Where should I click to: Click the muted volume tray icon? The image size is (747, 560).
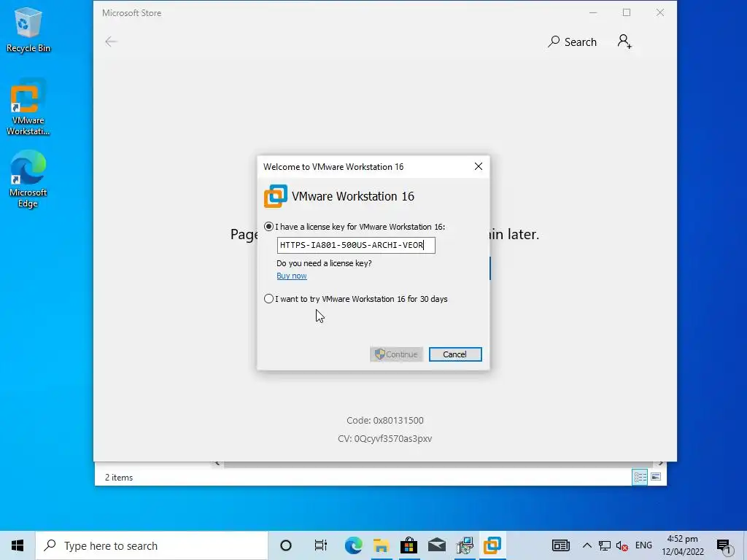pyautogui.click(x=622, y=545)
